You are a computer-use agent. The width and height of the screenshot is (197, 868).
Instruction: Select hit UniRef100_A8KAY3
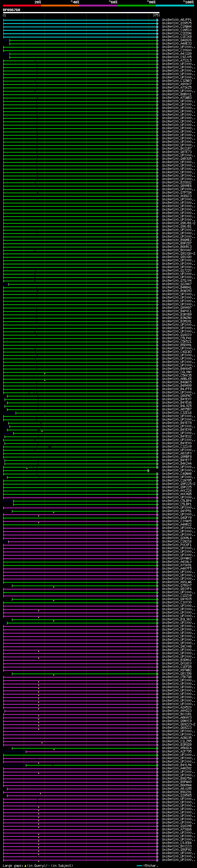click(177, 717)
